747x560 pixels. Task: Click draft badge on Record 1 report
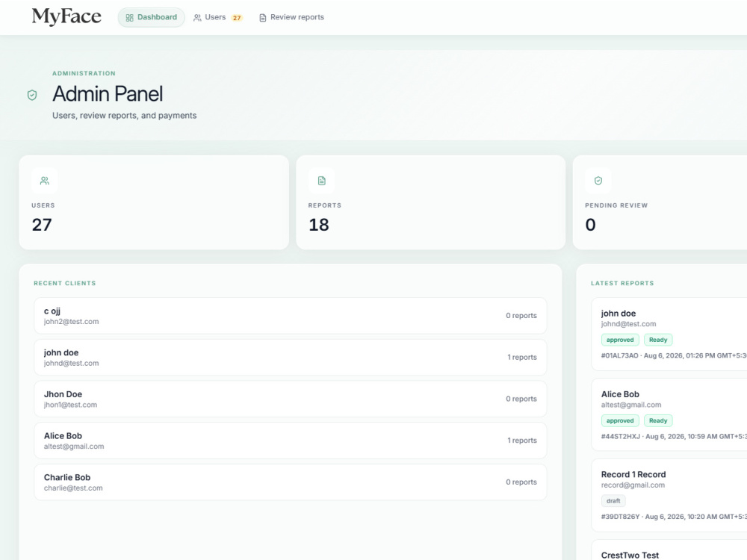click(x=613, y=501)
